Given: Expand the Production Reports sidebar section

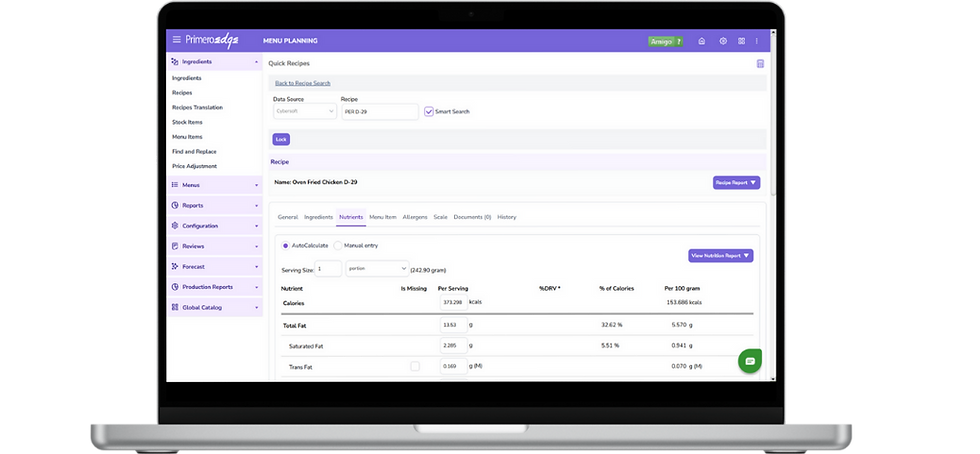Looking at the screenshot, I should 256,287.
